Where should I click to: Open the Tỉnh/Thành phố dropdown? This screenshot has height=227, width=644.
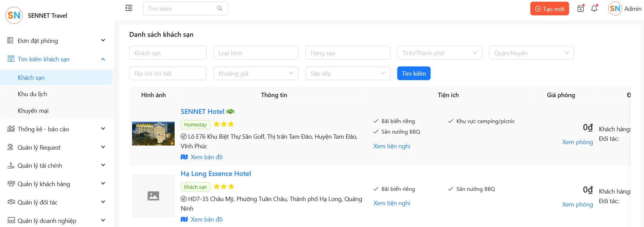coord(439,53)
